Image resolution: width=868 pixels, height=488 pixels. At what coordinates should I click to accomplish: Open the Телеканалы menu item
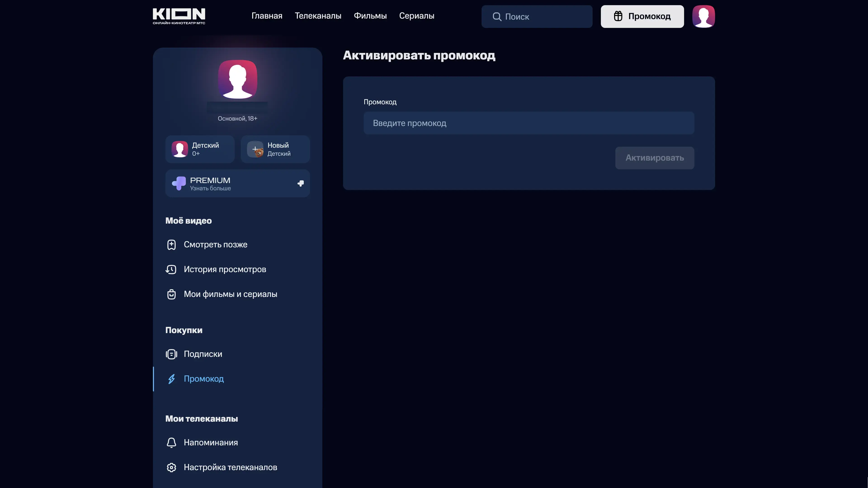click(318, 16)
